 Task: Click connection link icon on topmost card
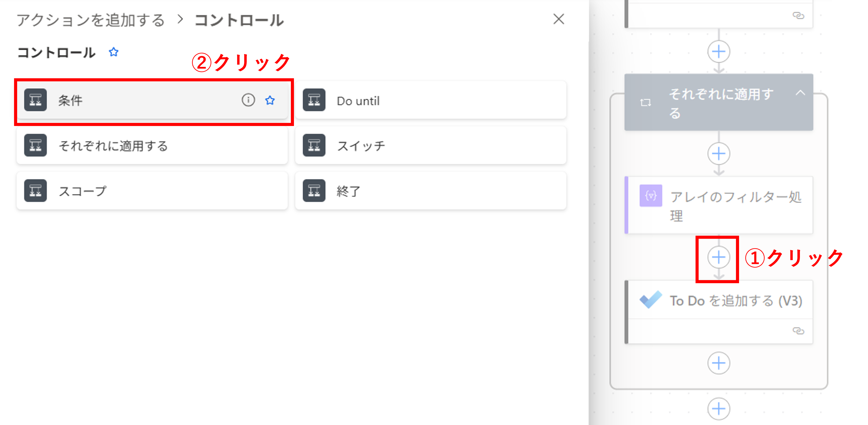pos(798,16)
